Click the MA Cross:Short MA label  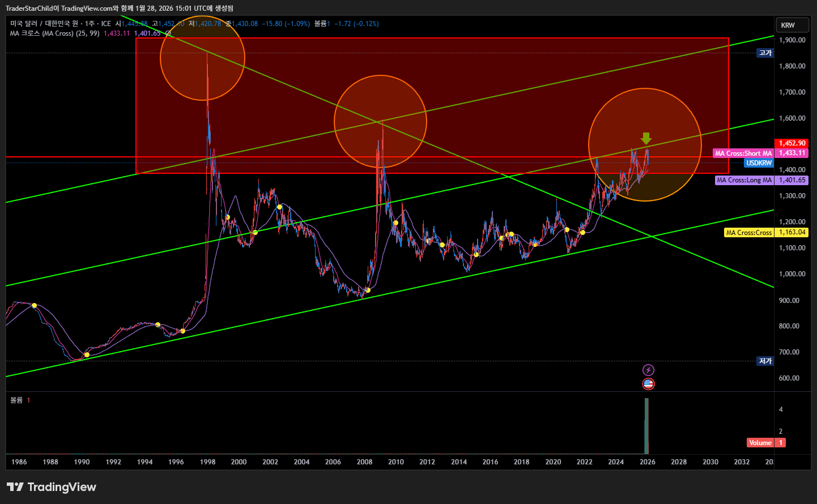(743, 153)
